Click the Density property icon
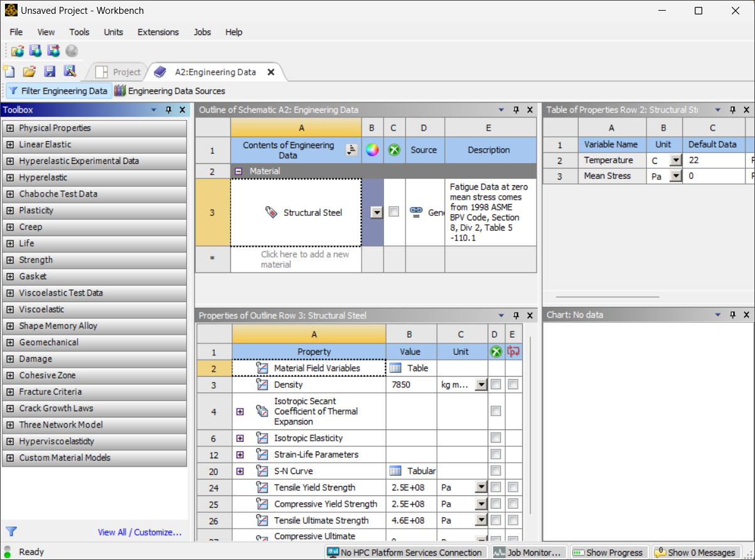The width and height of the screenshot is (755, 560). pyautogui.click(x=262, y=384)
